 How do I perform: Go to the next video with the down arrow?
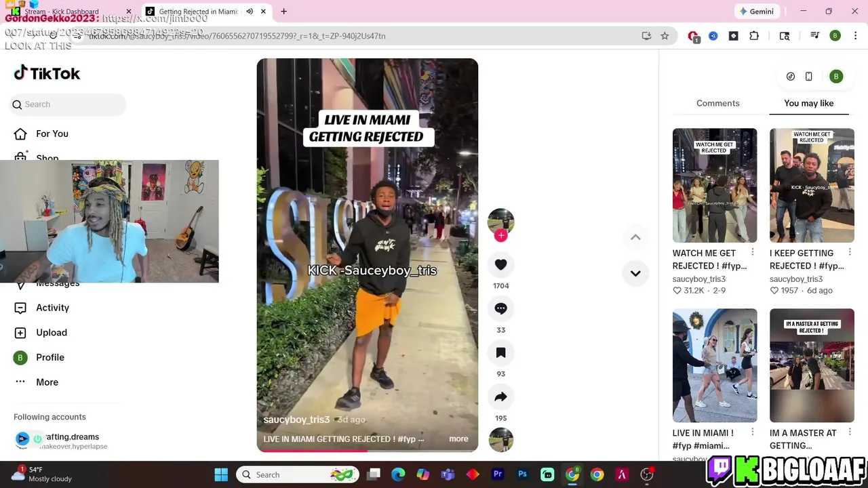pyautogui.click(x=635, y=274)
